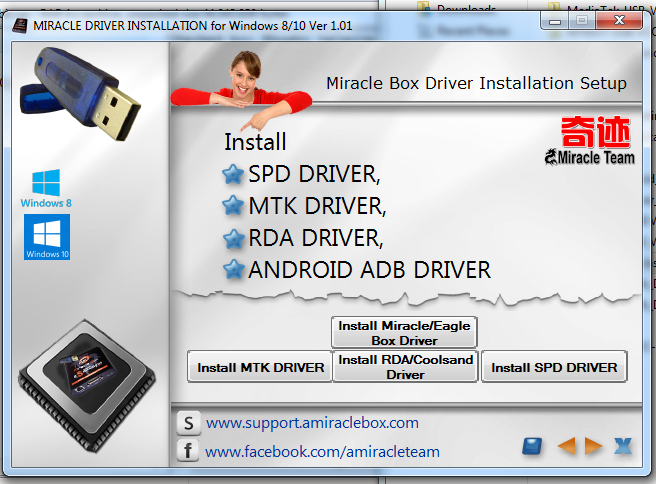This screenshot has width=656, height=484.
Task: Click the S support icon
Action: 188,423
